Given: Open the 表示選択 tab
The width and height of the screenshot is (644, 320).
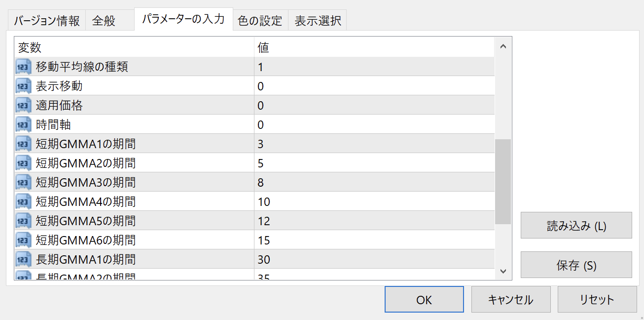Looking at the screenshot, I should (x=318, y=21).
